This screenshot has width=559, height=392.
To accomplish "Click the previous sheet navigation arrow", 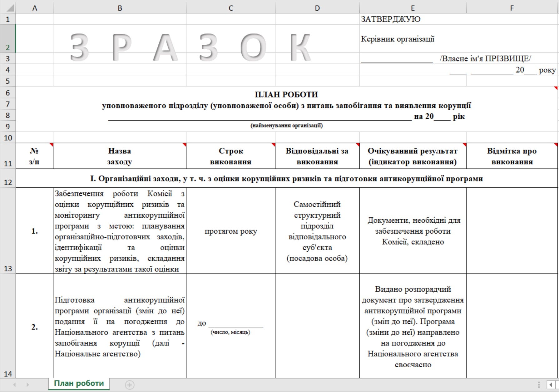I will point(14,385).
